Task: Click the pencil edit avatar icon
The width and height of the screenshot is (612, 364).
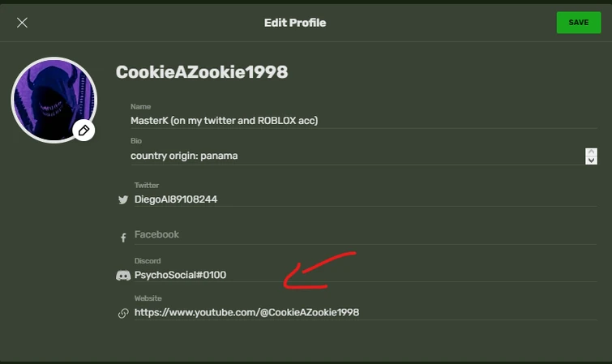Action: point(83,130)
